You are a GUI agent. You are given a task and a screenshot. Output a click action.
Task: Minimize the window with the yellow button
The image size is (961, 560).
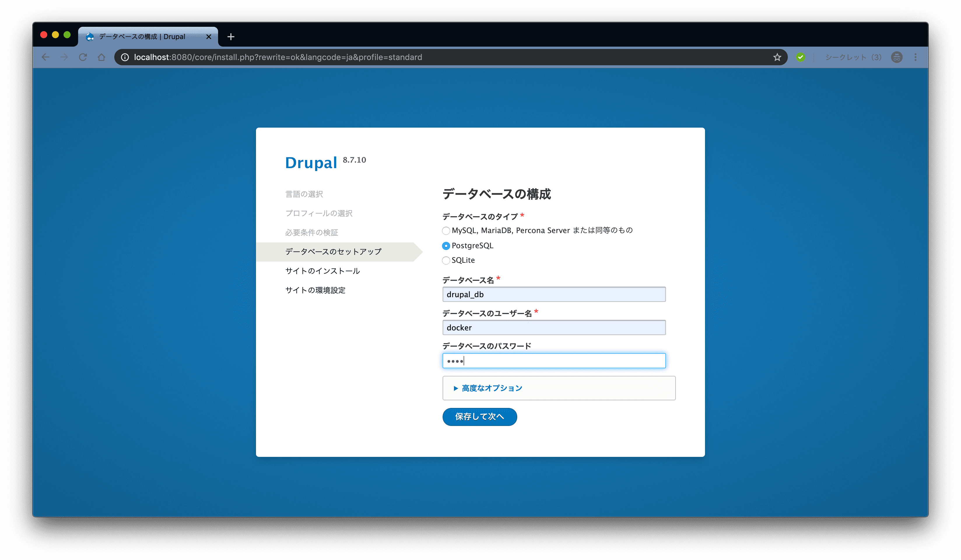55,35
